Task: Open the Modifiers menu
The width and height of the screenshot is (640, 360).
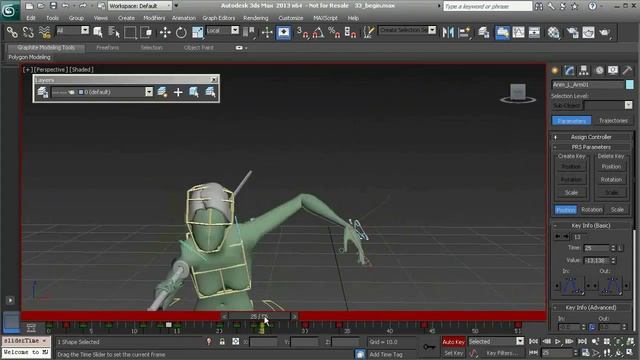Action: [154, 18]
